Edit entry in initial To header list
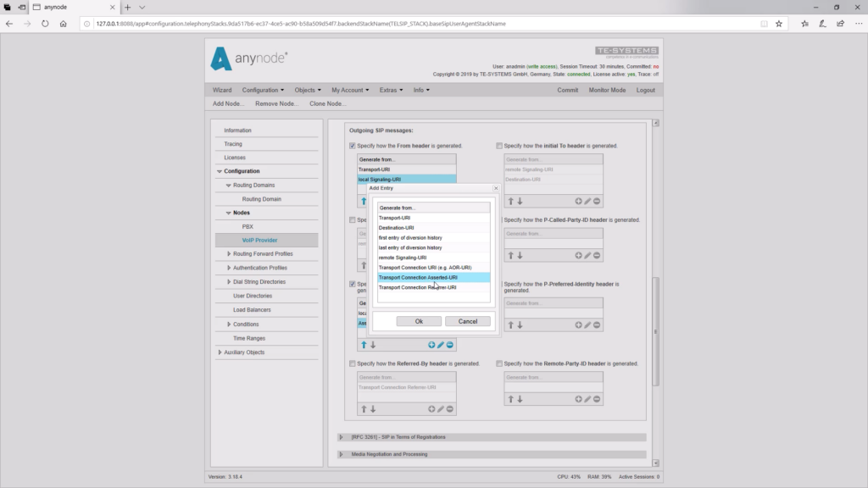This screenshot has width=868, height=488. (587, 202)
